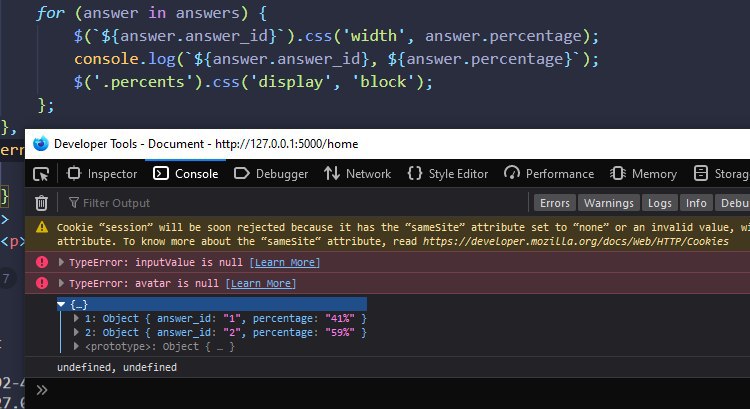Click the console.log code line in editor
This screenshot has width=750, height=409.
(x=336, y=59)
